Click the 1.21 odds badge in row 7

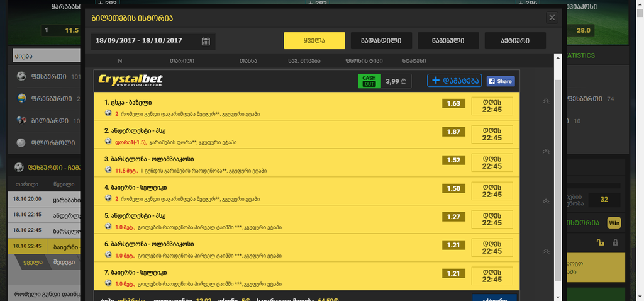tap(453, 274)
